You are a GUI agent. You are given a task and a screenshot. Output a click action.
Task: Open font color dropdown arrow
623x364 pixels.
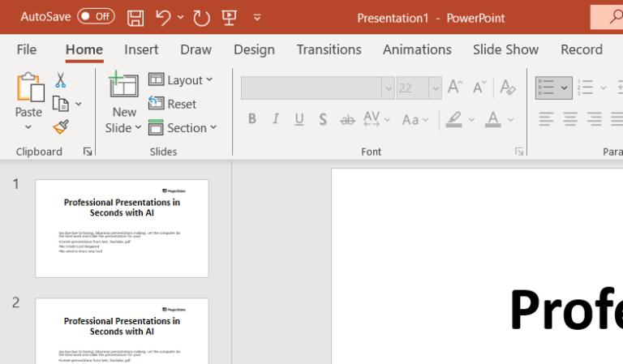[511, 119]
